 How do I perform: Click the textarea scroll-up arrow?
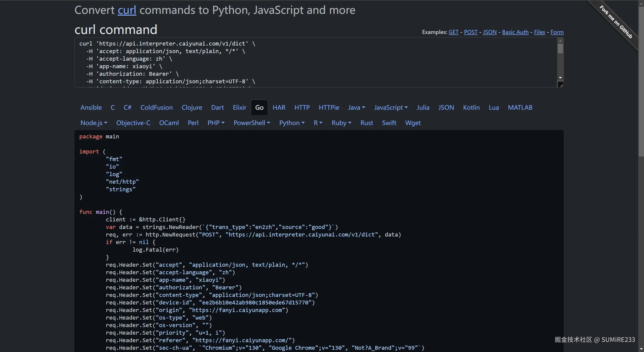[x=560, y=41]
